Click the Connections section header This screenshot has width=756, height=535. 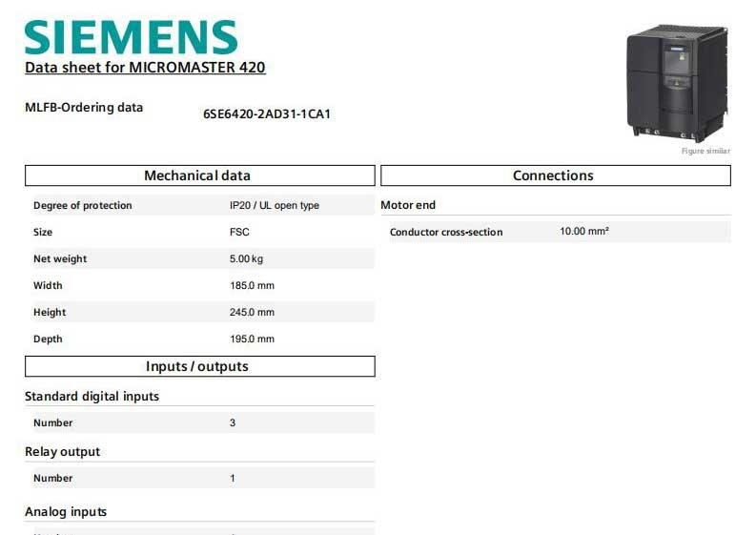coord(554,175)
